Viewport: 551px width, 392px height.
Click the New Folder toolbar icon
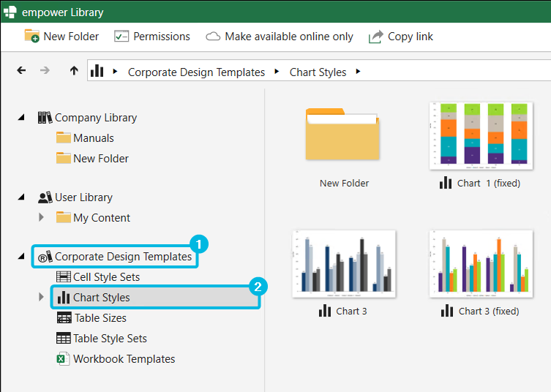(x=31, y=36)
